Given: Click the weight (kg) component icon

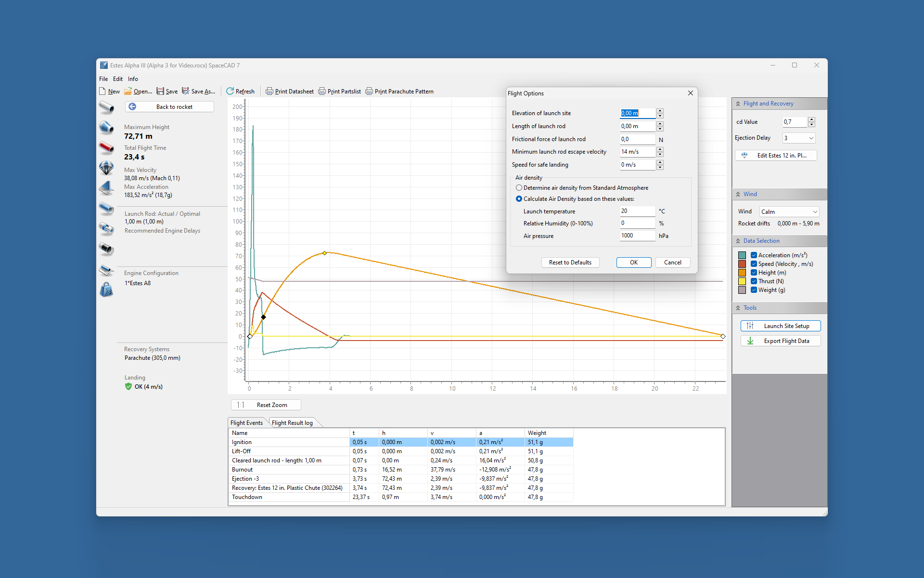Looking at the screenshot, I should (106, 290).
